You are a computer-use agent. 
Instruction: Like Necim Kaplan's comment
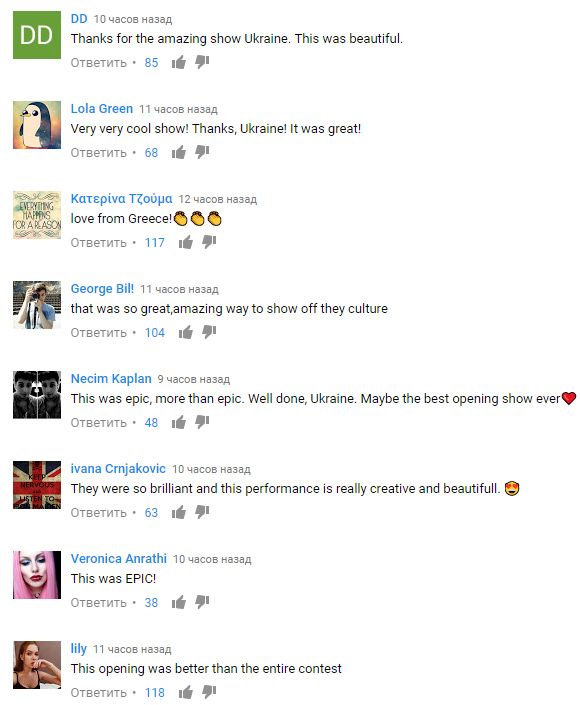[178, 422]
